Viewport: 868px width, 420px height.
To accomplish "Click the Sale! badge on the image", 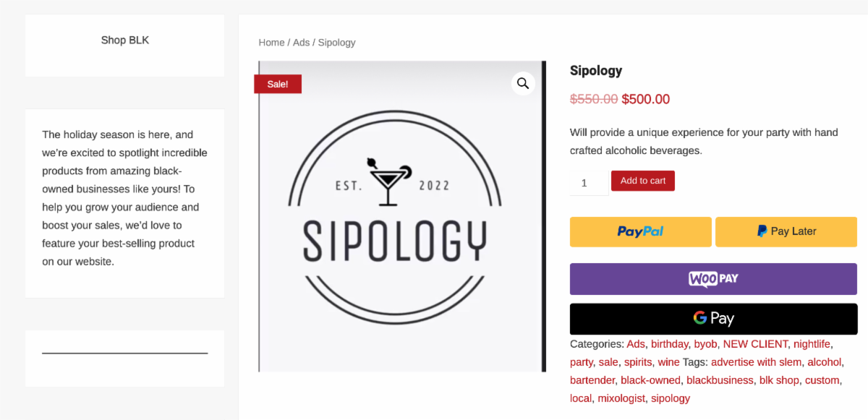I will 278,84.
